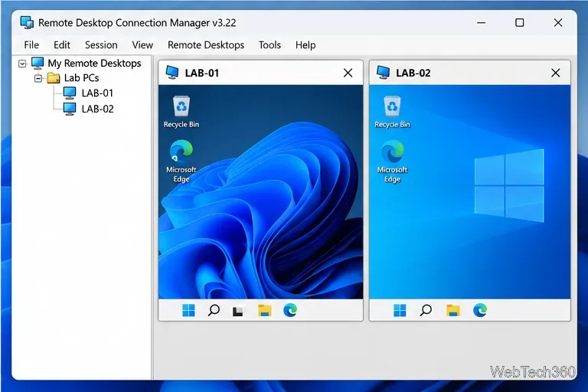Open Recycle Bin on LAB-02 desktop
588x392 pixels.
[392, 112]
